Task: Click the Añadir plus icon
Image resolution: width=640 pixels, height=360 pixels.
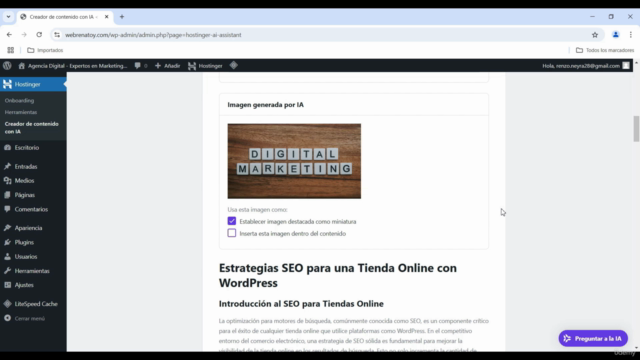Action: (x=158, y=66)
